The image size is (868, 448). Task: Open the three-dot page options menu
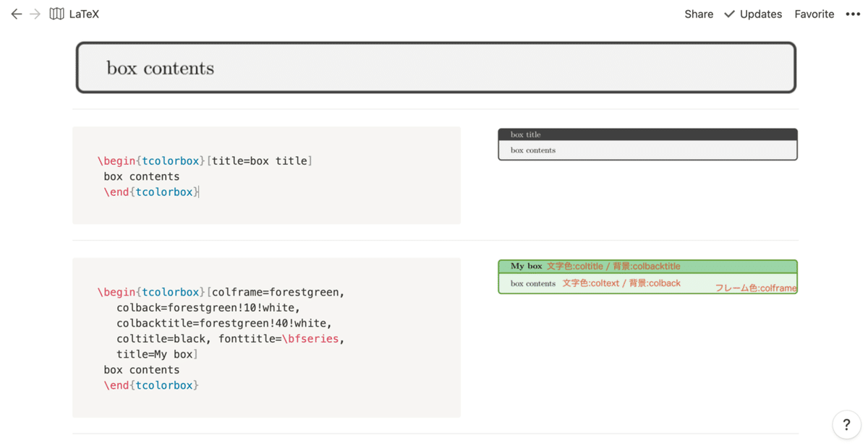[x=853, y=14]
